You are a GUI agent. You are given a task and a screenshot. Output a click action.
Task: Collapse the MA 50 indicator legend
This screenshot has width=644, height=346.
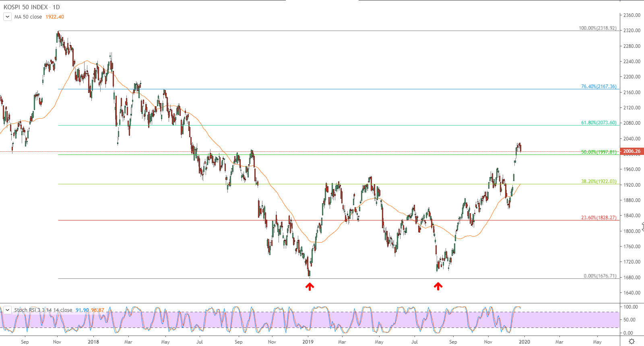point(7,17)
